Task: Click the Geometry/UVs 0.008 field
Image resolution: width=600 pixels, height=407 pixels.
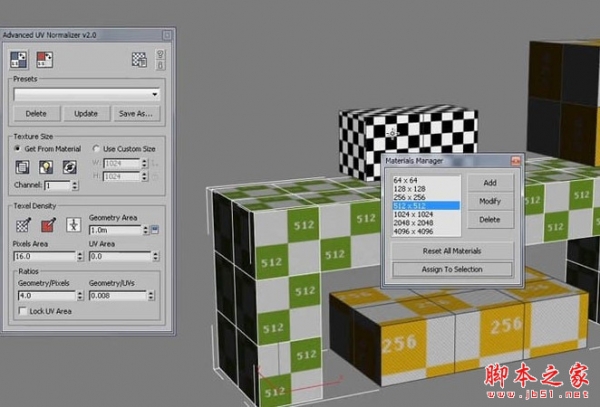Action: [118, 295]
